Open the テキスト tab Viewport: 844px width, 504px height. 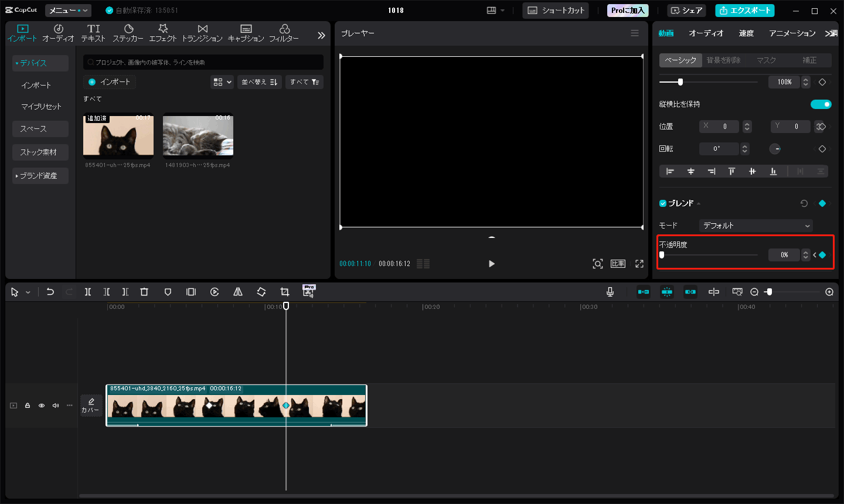[x=93, y=33]
